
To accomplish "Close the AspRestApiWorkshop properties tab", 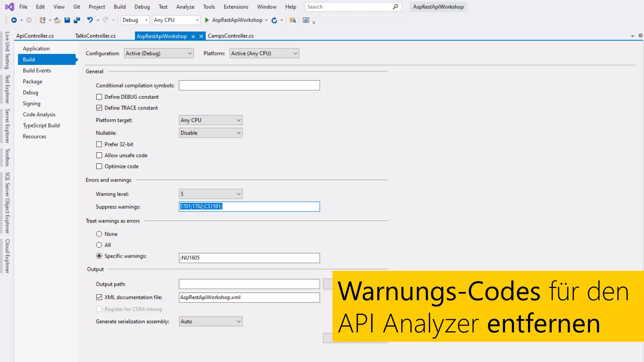I will click(201, 36).
